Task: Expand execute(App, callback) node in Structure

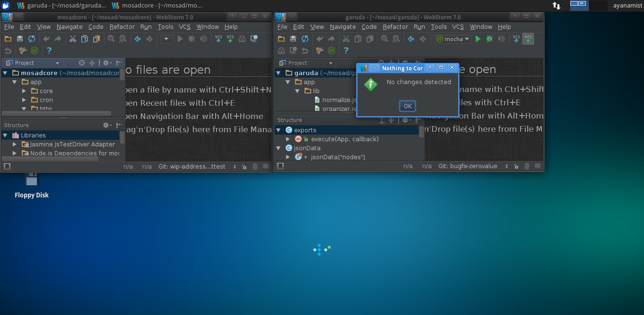Action: pyautogui.click(x=288, y=139)
